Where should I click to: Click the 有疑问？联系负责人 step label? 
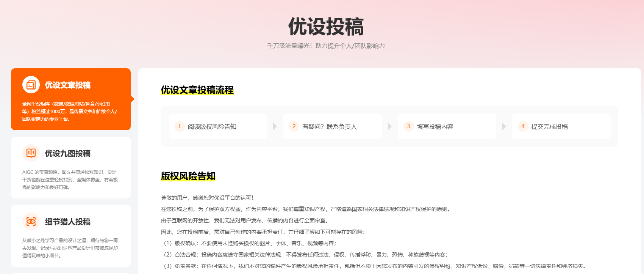click(330, 127)
